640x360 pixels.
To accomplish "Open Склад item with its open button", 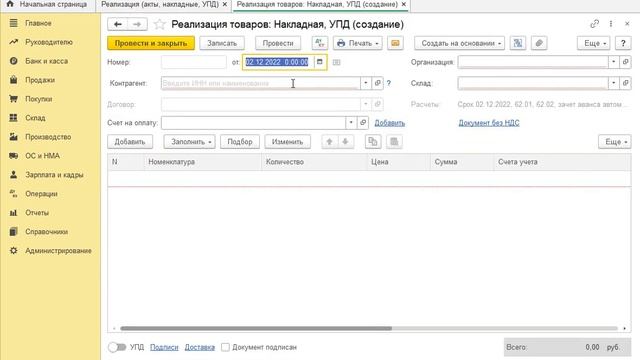I will tap(625, 83).
